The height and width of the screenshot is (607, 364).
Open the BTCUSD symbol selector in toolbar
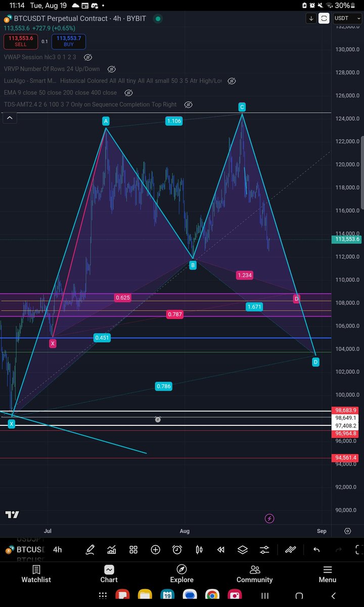coord(25,549)
